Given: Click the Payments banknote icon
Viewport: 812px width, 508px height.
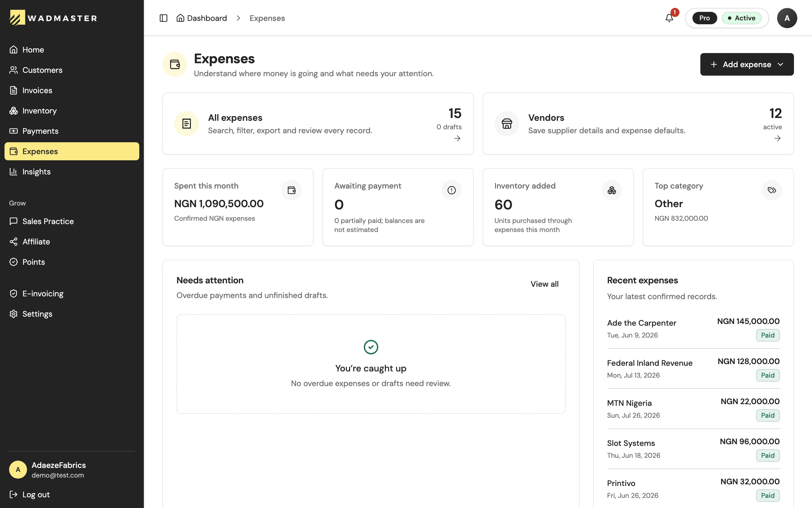Looking at the screenshot, I should (x=14, y=131).
